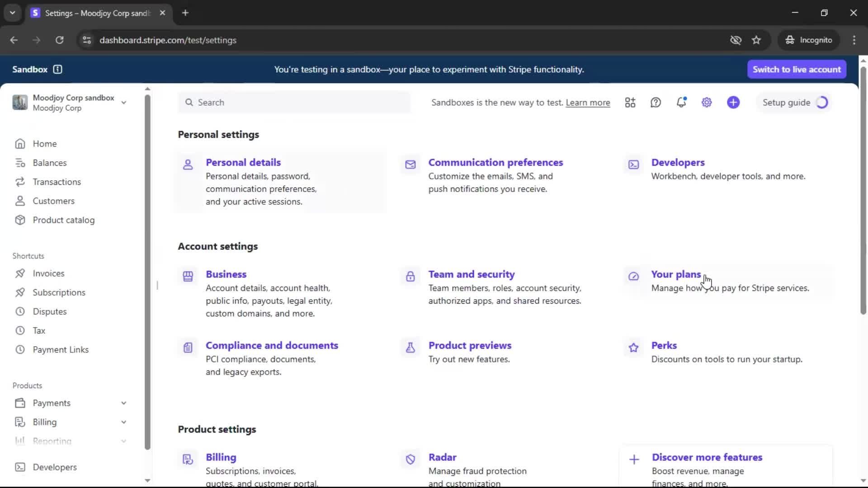Open the tab search dropdown arrow
This screenshot has width=868, height=488.
point(13,13)
